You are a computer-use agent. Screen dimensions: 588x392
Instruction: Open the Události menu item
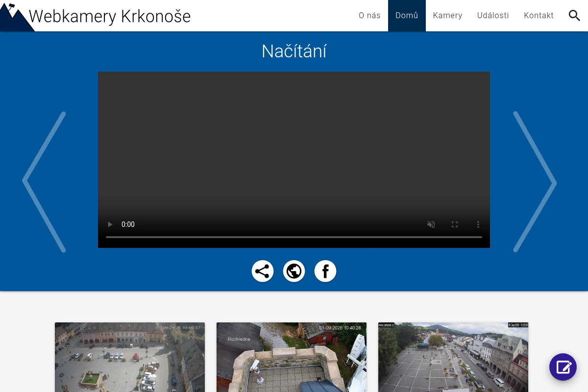pyautogui.click(x=493, y=16)
